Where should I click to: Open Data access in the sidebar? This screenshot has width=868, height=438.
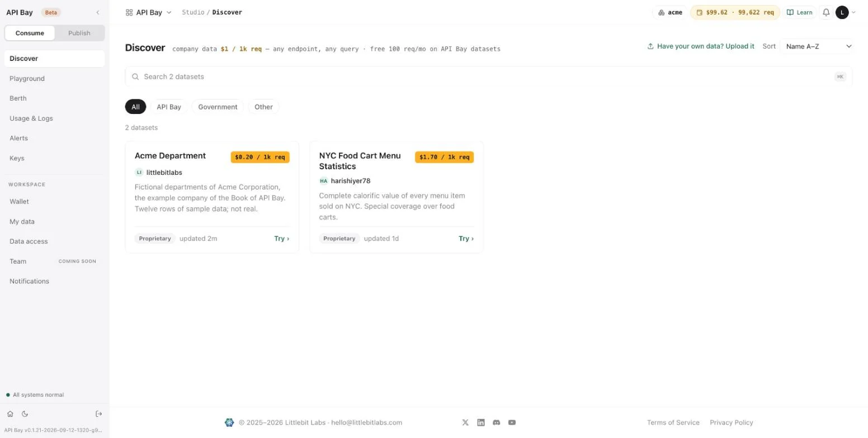(54, 241)
